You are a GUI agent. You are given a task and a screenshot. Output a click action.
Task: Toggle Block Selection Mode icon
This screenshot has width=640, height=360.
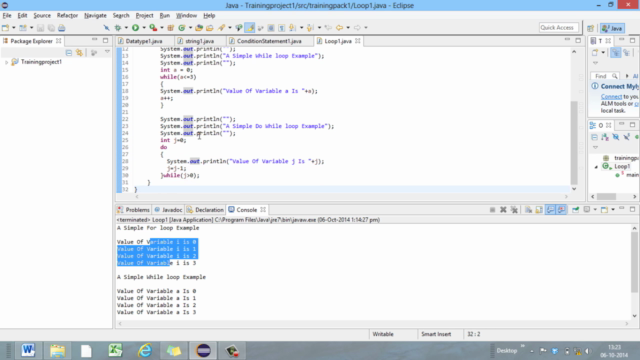(x=271, y=28)
